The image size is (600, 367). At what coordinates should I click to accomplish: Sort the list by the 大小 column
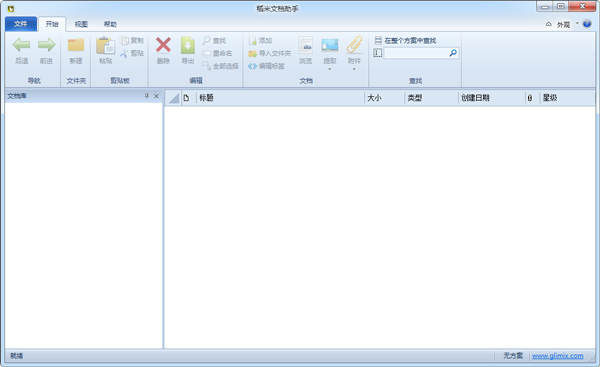[x=385, y=98]
